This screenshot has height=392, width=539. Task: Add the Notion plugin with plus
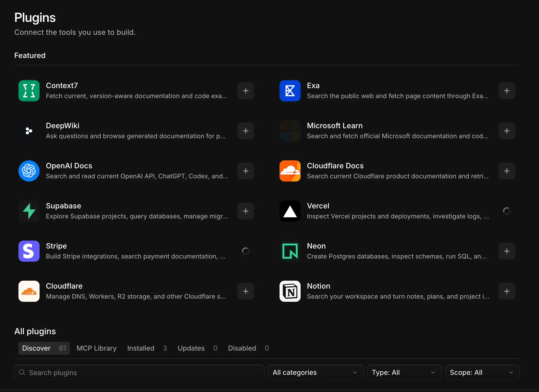[507, 291]
